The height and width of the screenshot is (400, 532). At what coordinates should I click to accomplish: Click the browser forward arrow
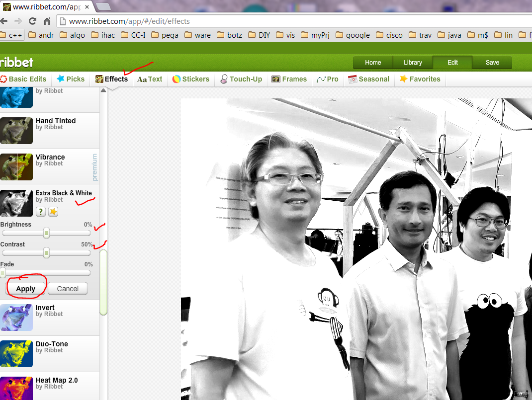pos(18,21)
